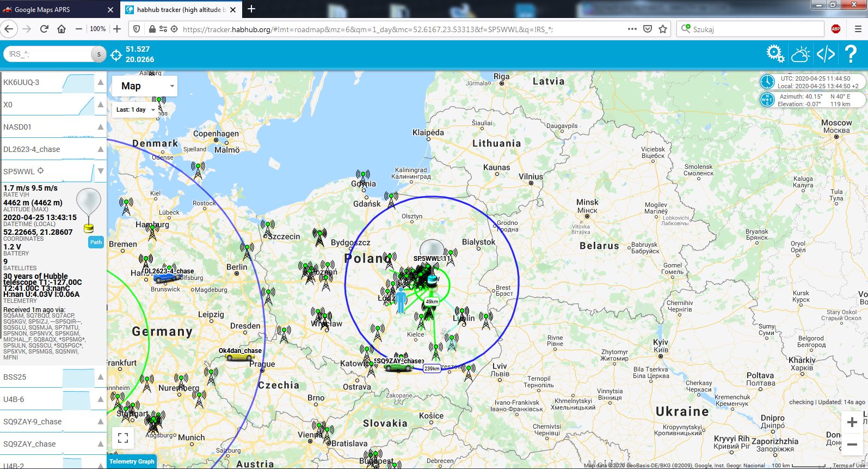Click the Ok4dan_chase yellow car marker

click(x=240, y=357)
